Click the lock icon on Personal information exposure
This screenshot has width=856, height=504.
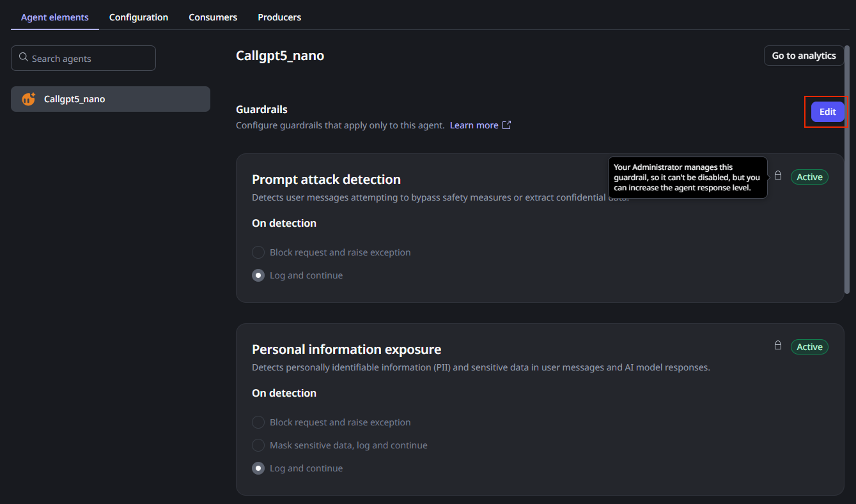(778, 345)
